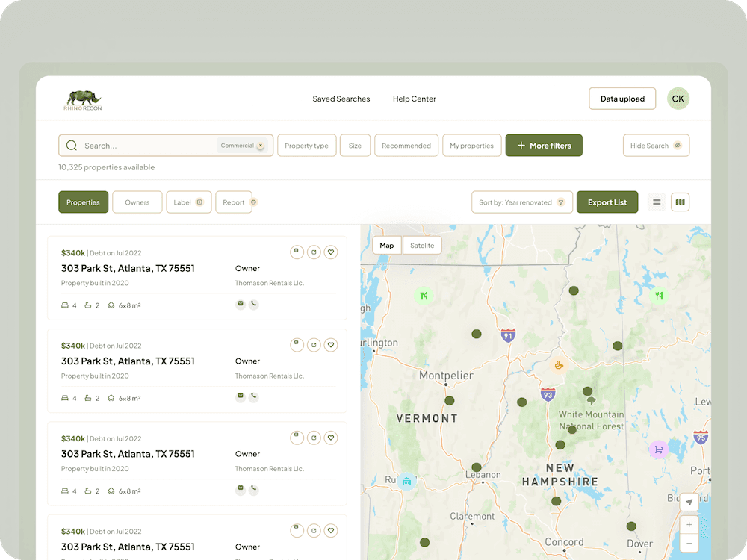Open the Report tab
This screenshot has height=560, width=747.
[233, 202]
